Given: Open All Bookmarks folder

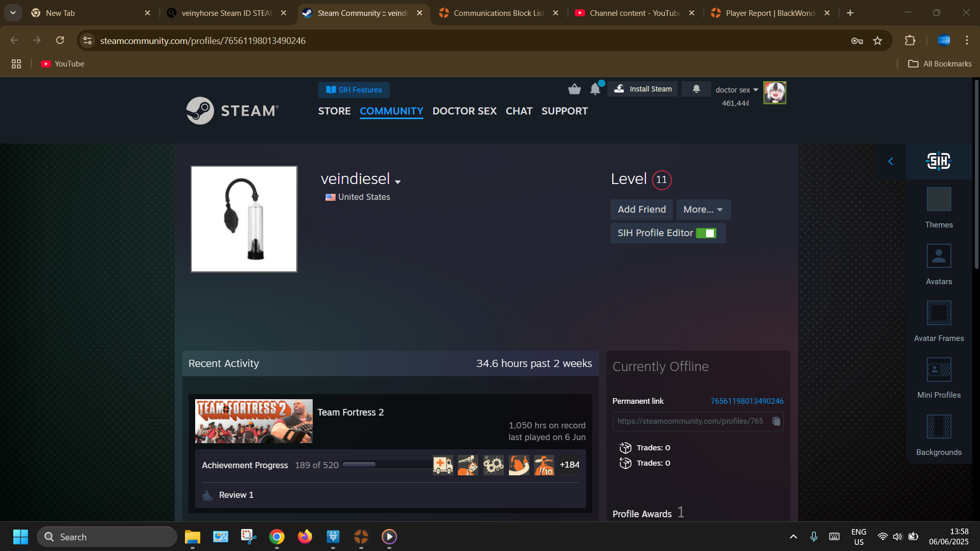Looking at the screenshot, I should [x=940, y=64].
